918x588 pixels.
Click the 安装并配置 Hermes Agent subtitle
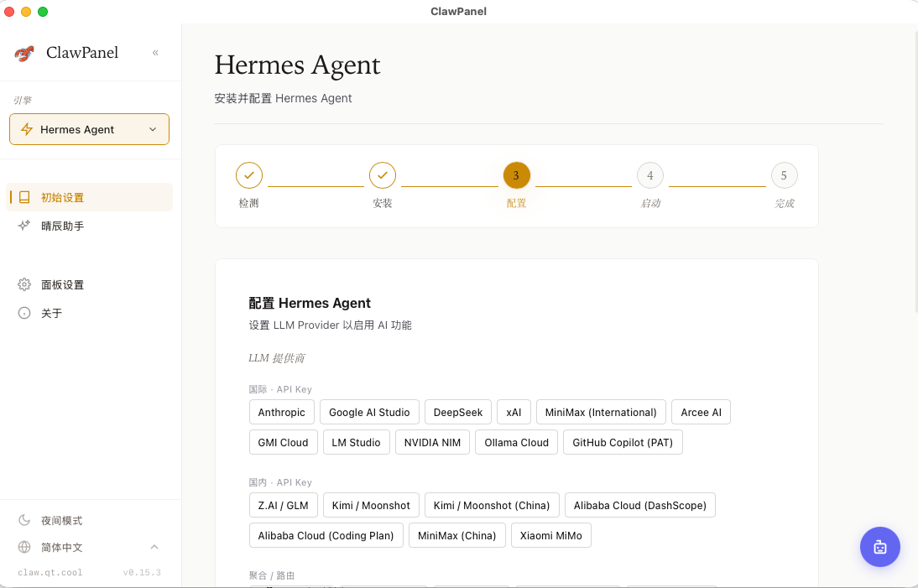pos(283,98)
